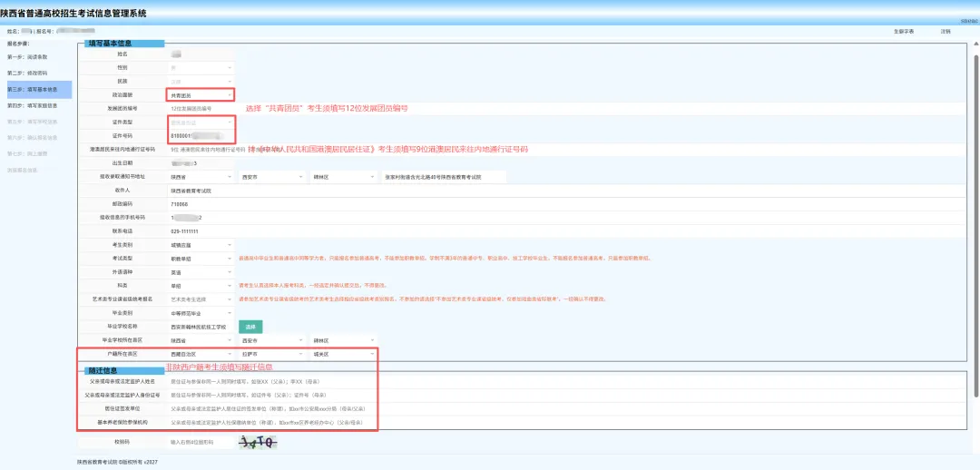
Task: Expand the 考生类别 dropdown
Action: (x=201, y=244)
